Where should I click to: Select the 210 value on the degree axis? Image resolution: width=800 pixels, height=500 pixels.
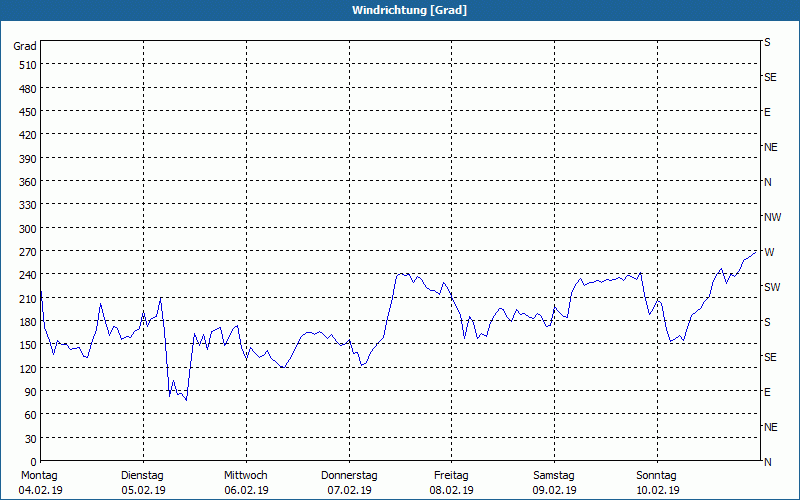28,298
